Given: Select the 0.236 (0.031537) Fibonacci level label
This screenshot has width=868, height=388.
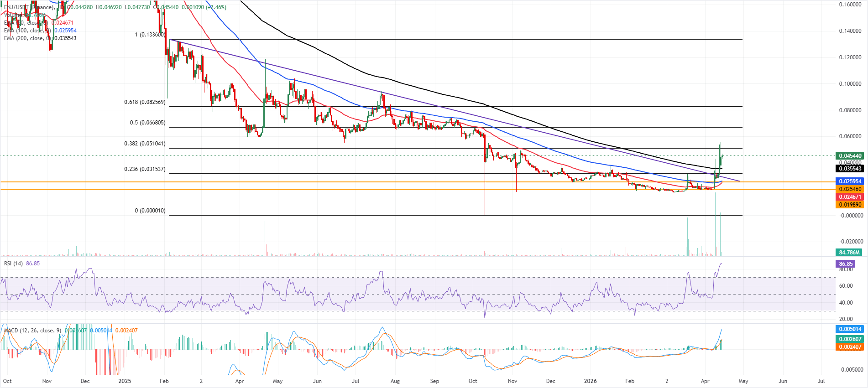Looking at the screenshot, I should coord(145,169).
